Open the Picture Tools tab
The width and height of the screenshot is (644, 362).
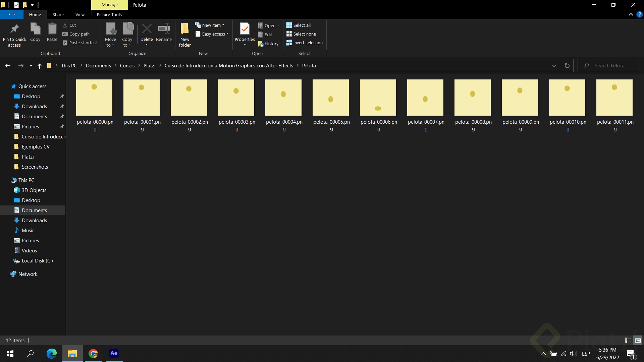(109, 14)
